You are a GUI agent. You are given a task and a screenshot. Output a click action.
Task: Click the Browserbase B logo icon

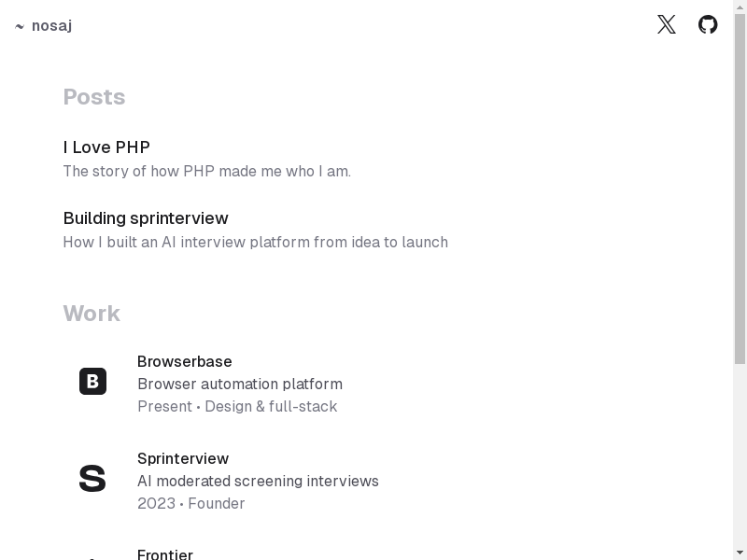coord(92,382)
